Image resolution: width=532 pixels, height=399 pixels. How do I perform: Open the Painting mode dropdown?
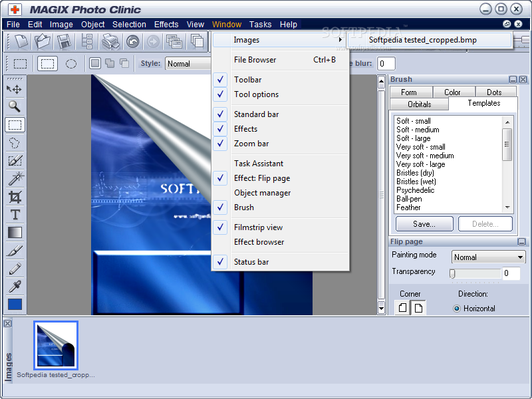(x=488, y=257)
